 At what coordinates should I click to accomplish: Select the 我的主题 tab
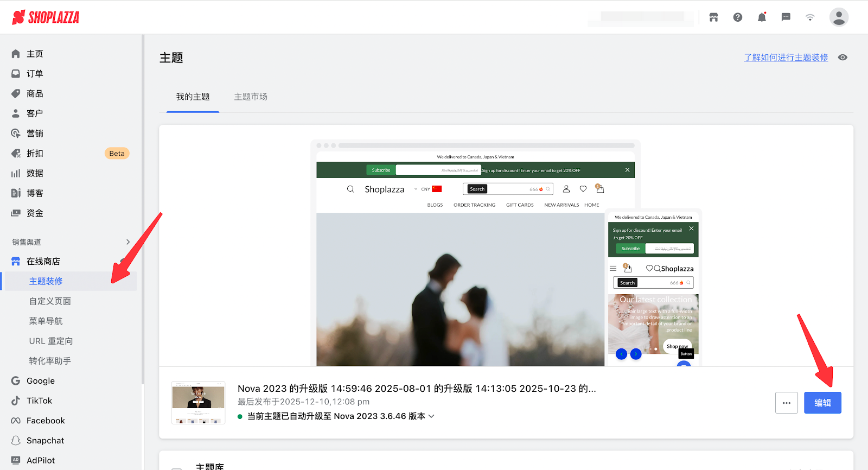(193, 97)
